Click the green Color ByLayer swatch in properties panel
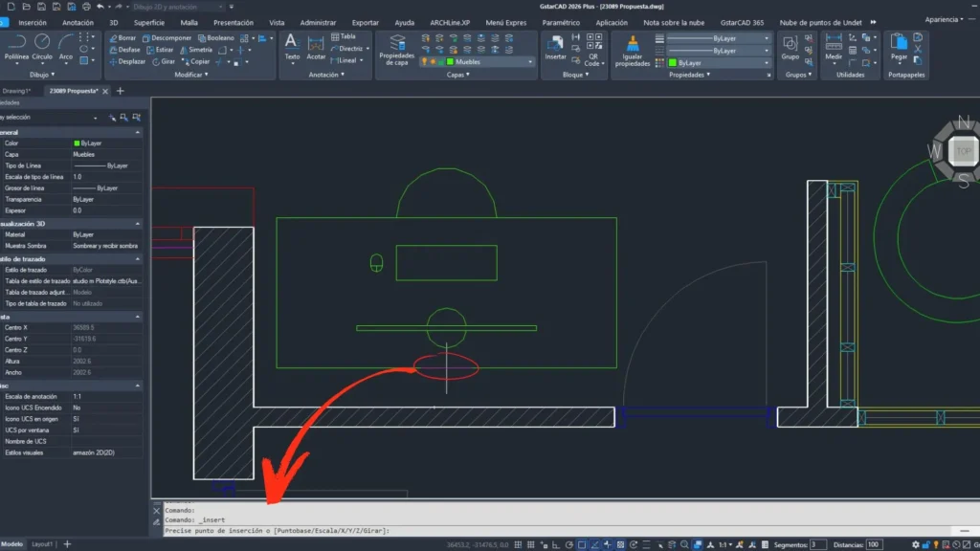This screenshot has height=551, width=980. 77,143
